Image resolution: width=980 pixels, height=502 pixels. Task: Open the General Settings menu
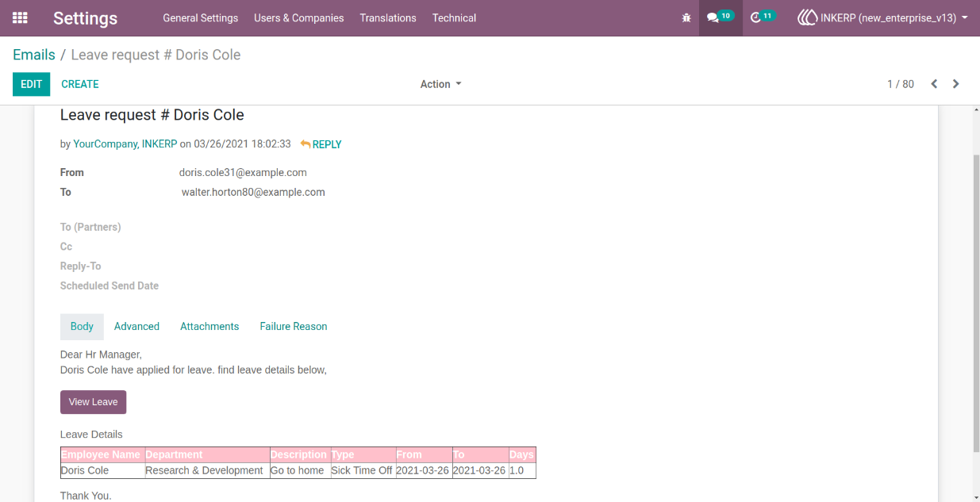200,17
